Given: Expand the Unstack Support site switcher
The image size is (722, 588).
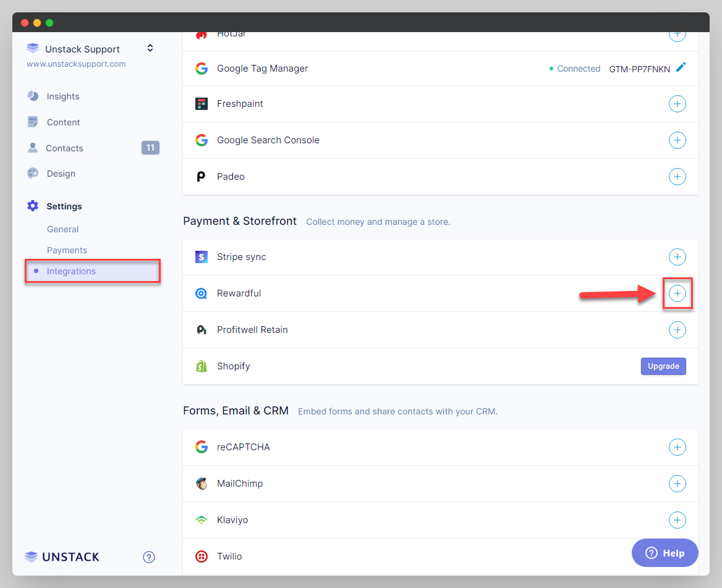Looking at the screenshot, I should (150, 48).
